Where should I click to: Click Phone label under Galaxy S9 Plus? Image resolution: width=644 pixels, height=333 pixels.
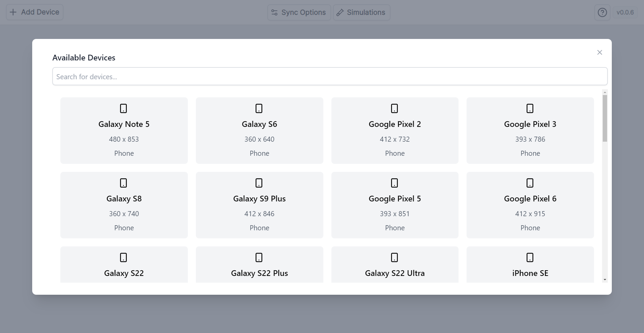coord(259,228)
